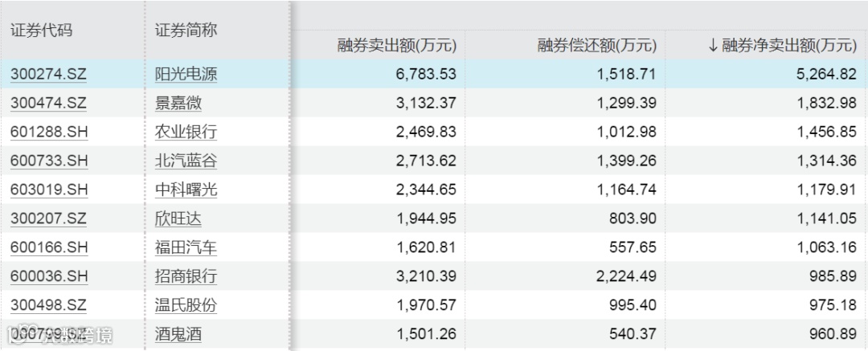This screenshot has height=351, width=868.
Task: Select cell with value 1,456.85
Action: click(825, 133)
